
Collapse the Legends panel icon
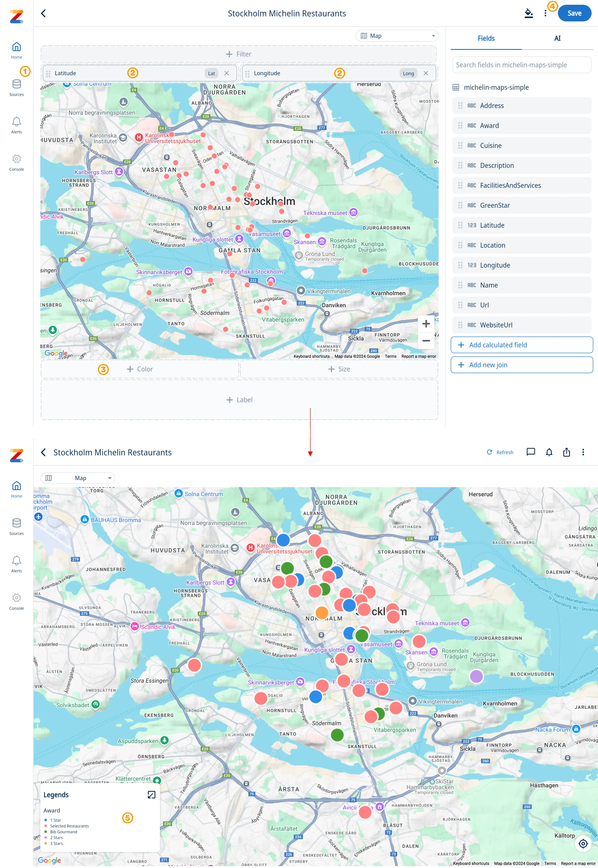pyautogui.click(x=151, y=794)
